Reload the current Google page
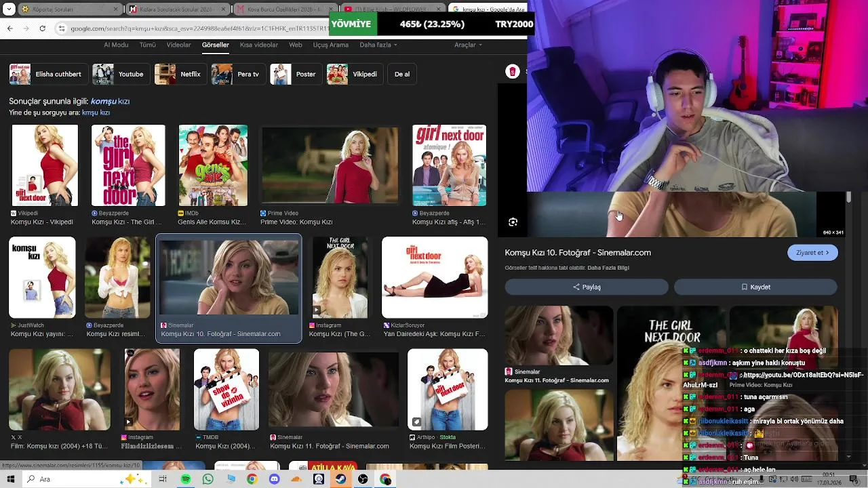Viewport: 868px width, 488px height. (x=42, y=28)
